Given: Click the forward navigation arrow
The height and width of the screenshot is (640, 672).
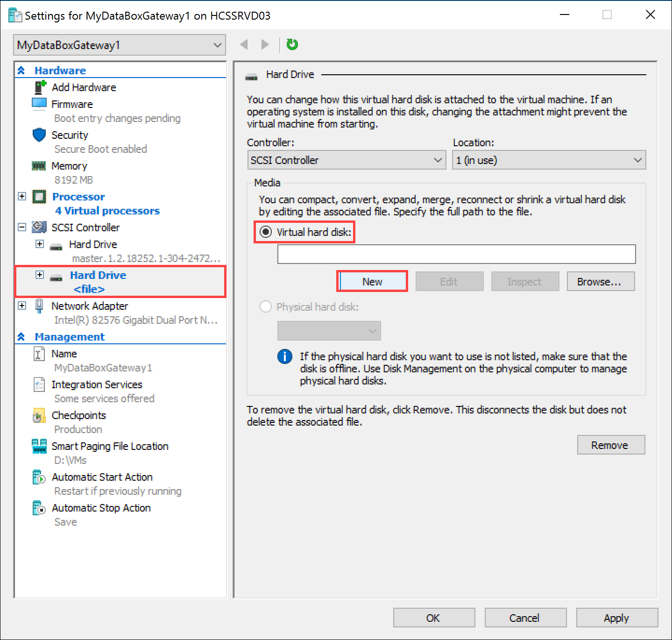Looking at the screenshot, I should 265,44.
